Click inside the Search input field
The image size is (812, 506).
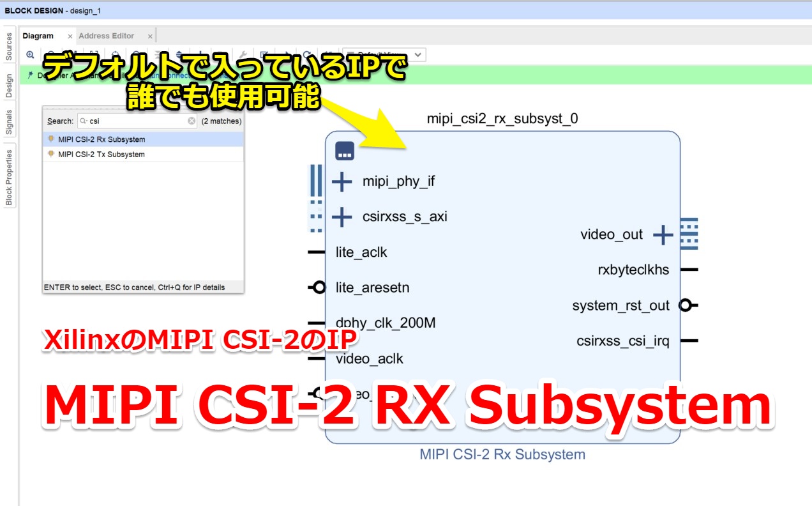pos(128,120)
